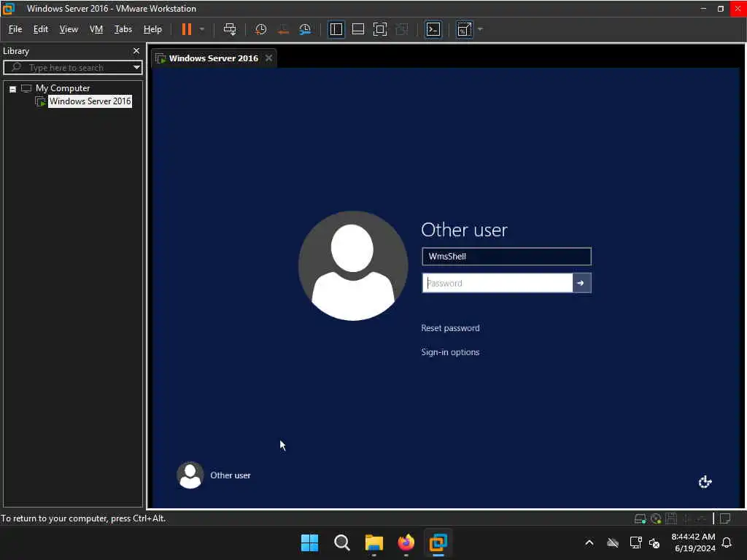Click the floppy drive status icon
The width and height of the screenshot is (747, 560).
671,519
